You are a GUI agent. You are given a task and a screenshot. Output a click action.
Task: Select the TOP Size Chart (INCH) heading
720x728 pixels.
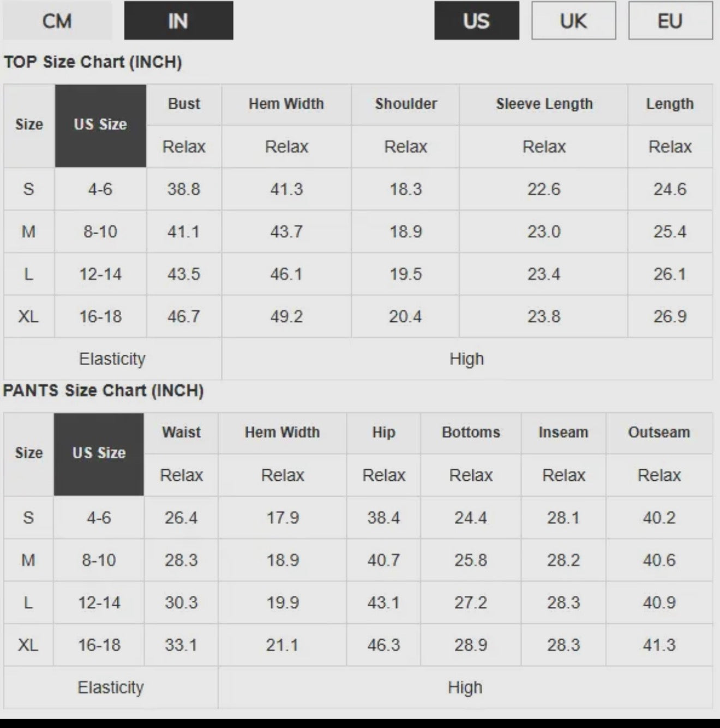pyautogui.click(x=93, y=62)
